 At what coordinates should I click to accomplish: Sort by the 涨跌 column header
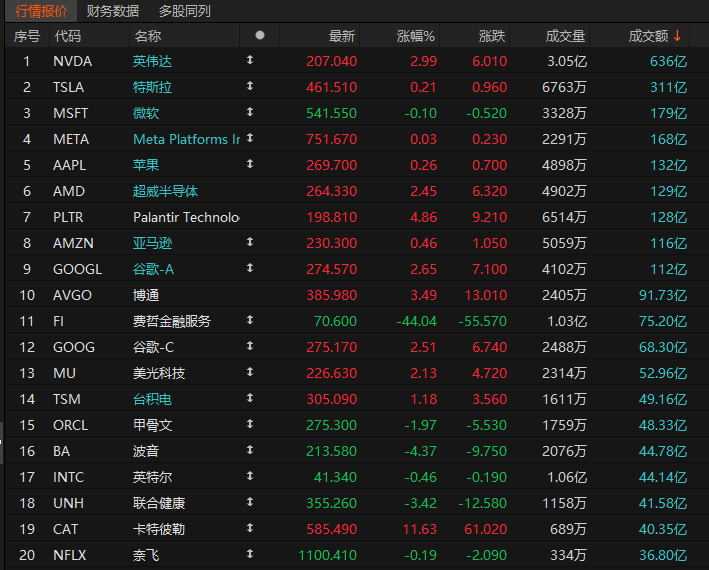pyautogui.click(x=492, y=36)
